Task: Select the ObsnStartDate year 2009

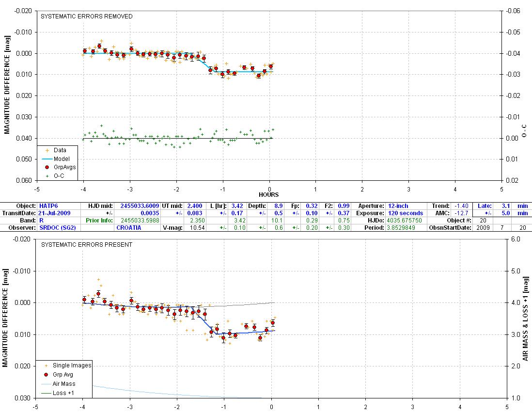Action: click(x=483, y=227)
